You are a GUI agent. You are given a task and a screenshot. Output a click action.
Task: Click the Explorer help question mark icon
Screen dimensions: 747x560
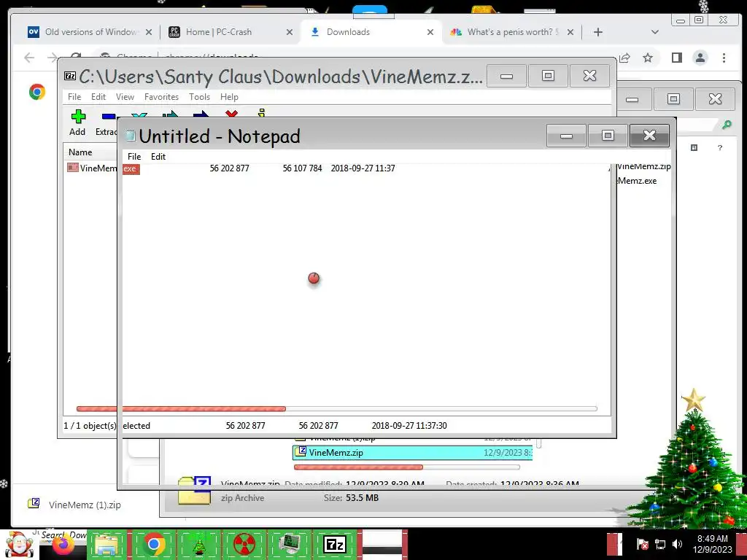(720, 147)
